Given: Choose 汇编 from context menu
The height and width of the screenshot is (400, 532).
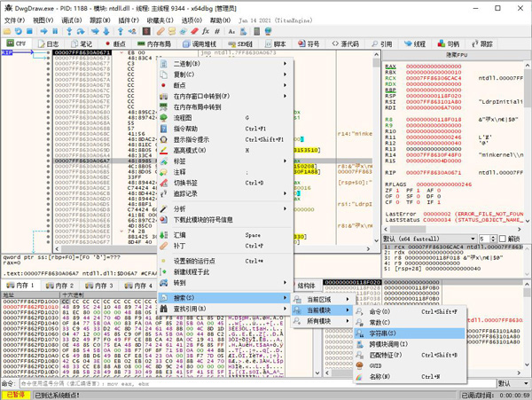Looking at the screenshot, I should pyautogui.click(x=225, y=235).
